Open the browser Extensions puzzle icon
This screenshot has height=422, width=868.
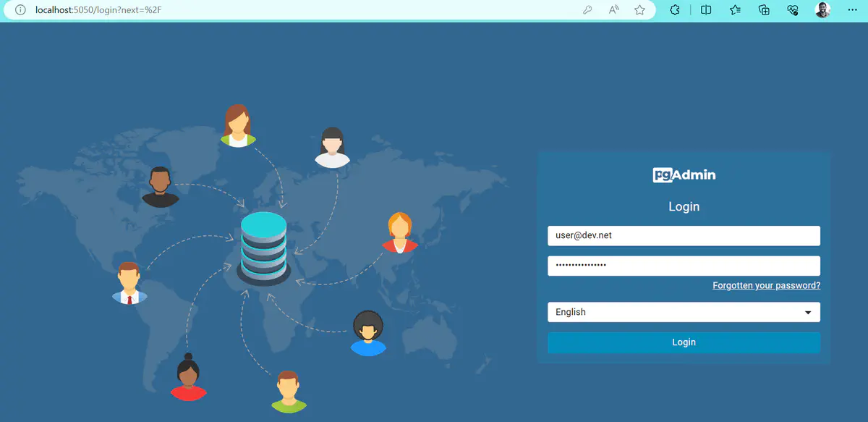coord(675,10)
